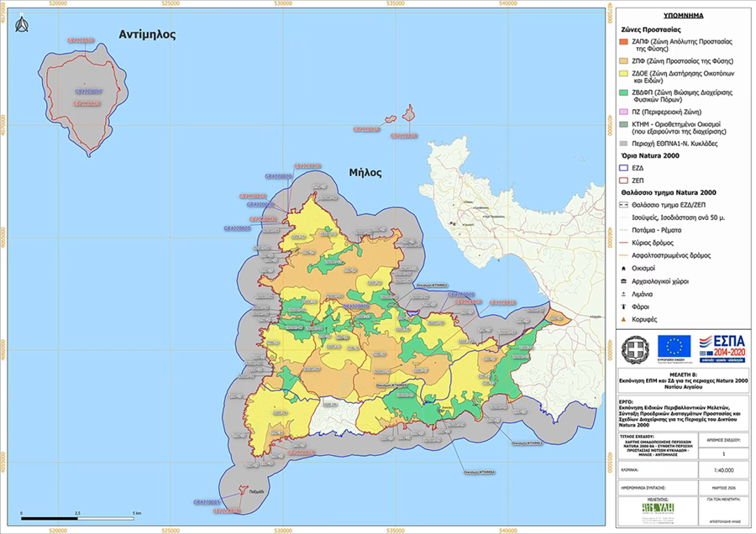Image resolution: width=756 pixels, height=534 pixels.
Task: Click the dashed Θαλάσσιο τμήμα ΕΖΔ/ΖΕΠ box
Action: pyautogui.click(x=623, y=203)
